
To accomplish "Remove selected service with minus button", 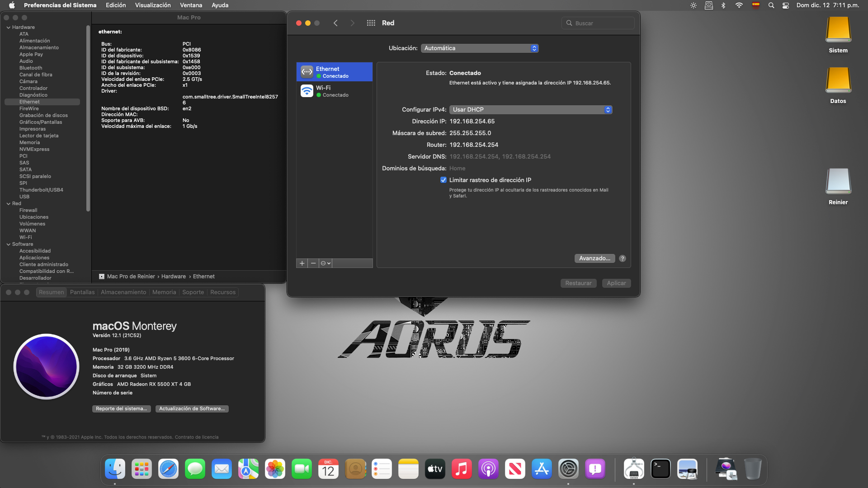I will coord(313,263).
